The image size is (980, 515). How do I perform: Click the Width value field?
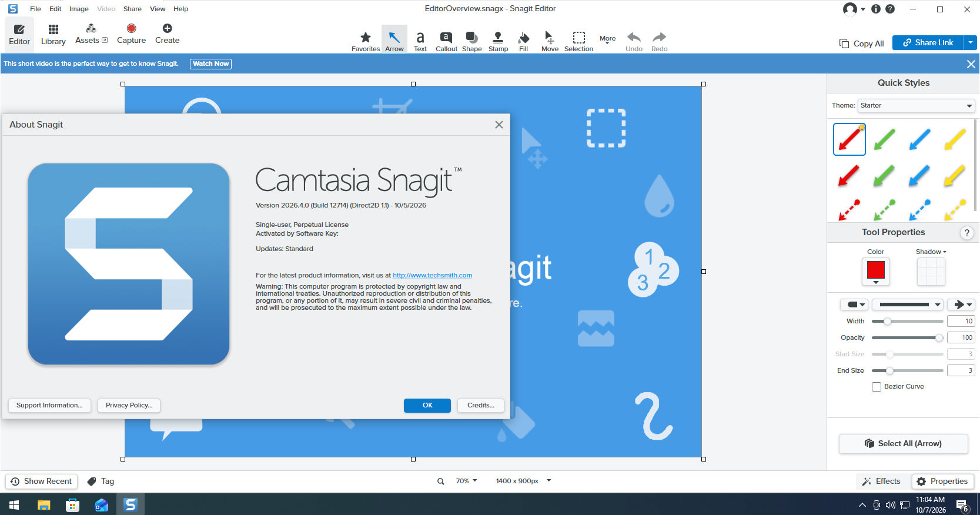pyautogui.click(x=961, y=321)
